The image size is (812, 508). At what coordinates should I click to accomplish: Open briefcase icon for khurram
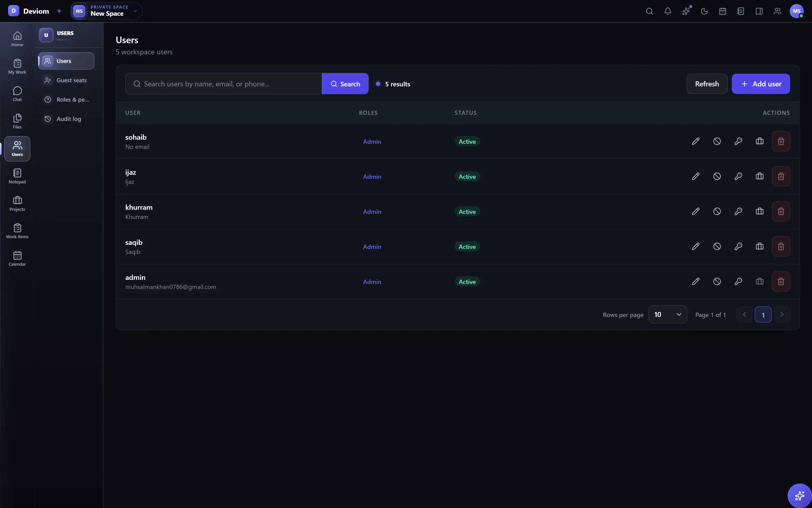pyautogui.click(x=760, y=211)
